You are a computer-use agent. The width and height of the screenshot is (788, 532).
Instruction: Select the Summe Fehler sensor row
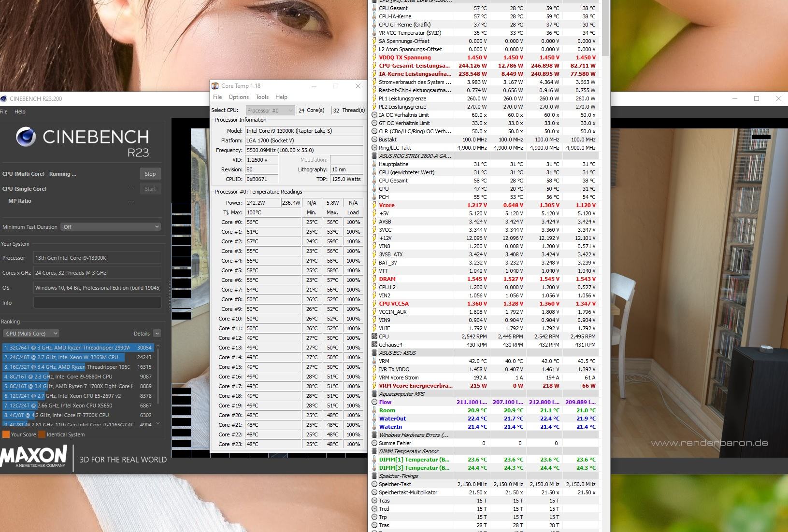484,443
